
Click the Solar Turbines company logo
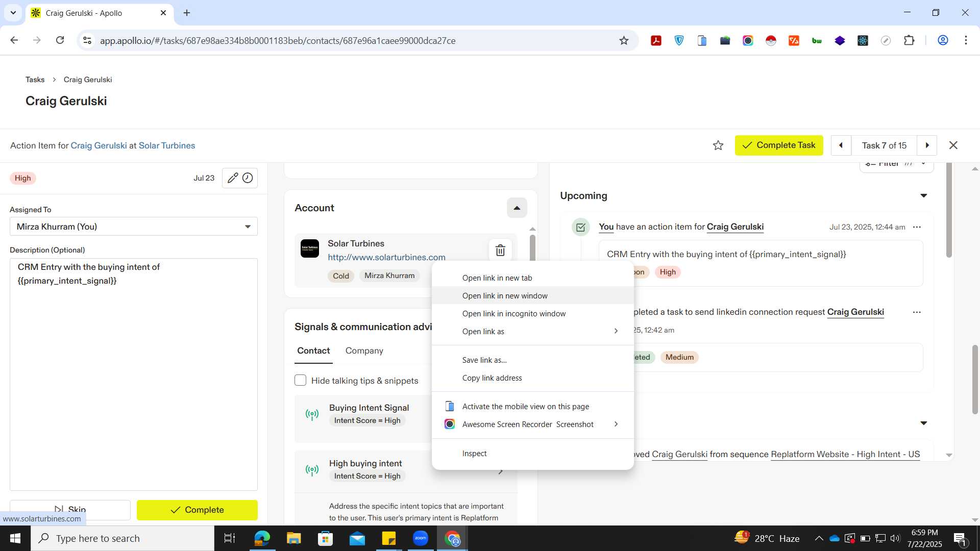(310, 248)
